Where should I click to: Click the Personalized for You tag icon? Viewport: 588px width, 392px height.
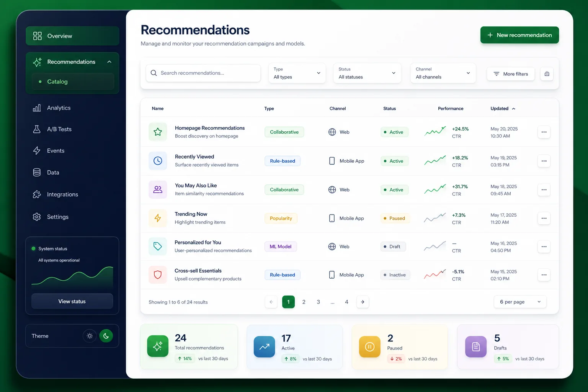click(158, 247)
